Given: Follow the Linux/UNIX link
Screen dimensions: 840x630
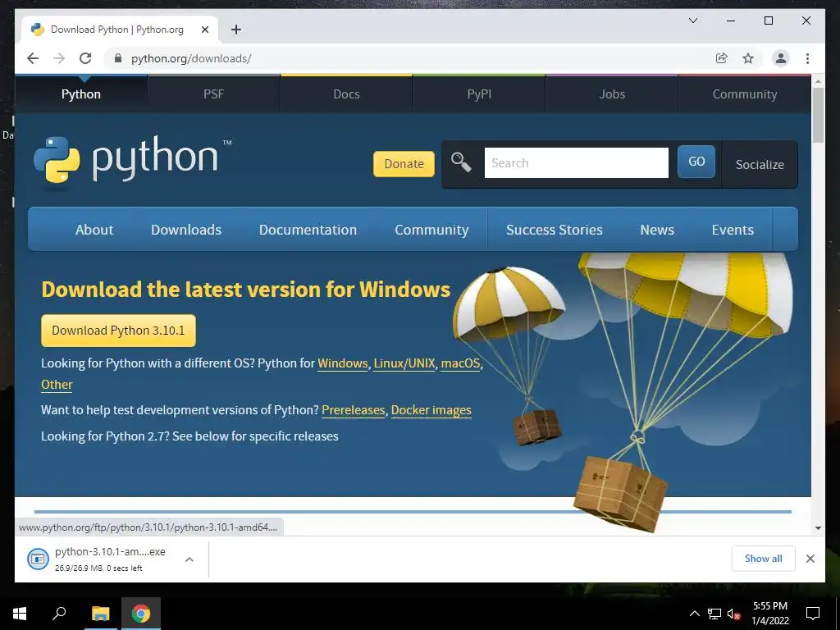Looking at the screenshot, I should point(404,363).
